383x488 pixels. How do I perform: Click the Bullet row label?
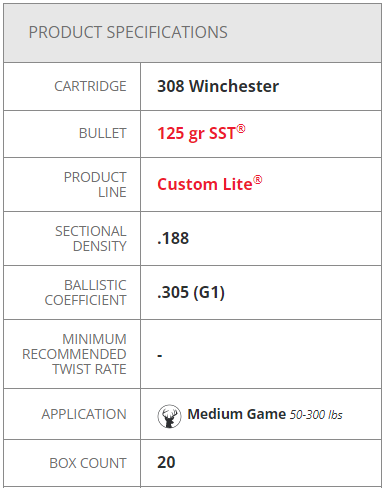(103, 133)
